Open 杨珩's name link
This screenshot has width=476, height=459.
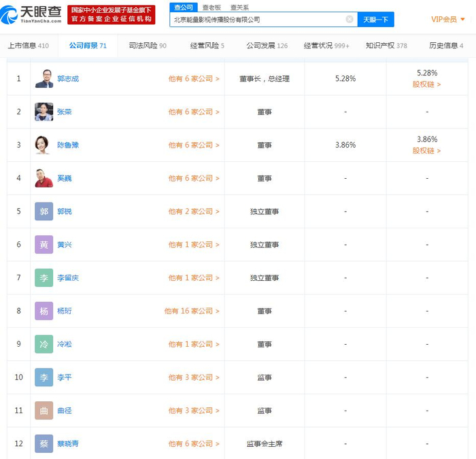click(x=65, y=311)
